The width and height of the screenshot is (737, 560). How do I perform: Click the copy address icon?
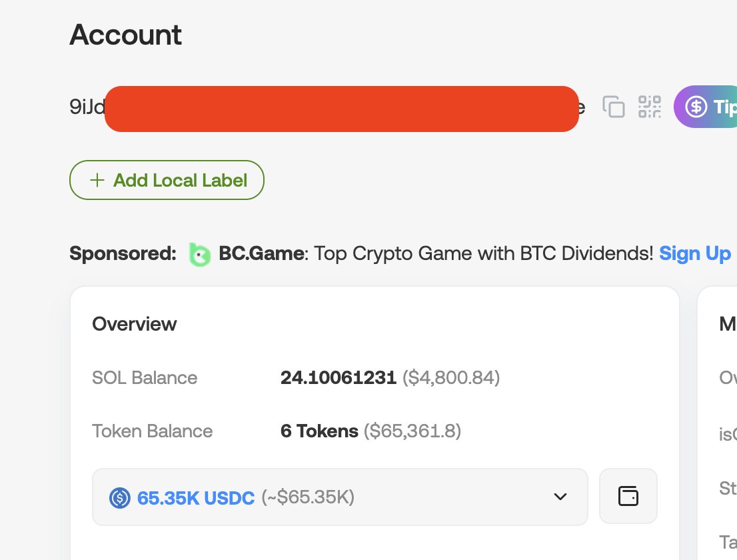[x=613, y=107]
